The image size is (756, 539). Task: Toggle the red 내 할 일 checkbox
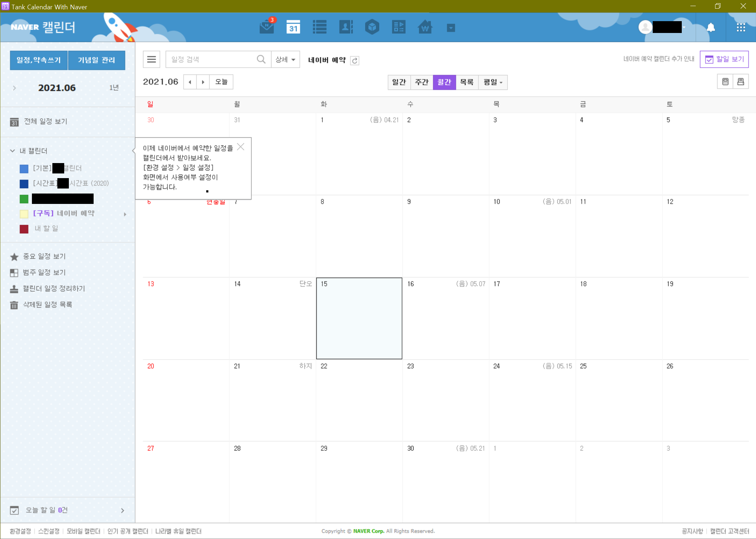click(24, 229)
